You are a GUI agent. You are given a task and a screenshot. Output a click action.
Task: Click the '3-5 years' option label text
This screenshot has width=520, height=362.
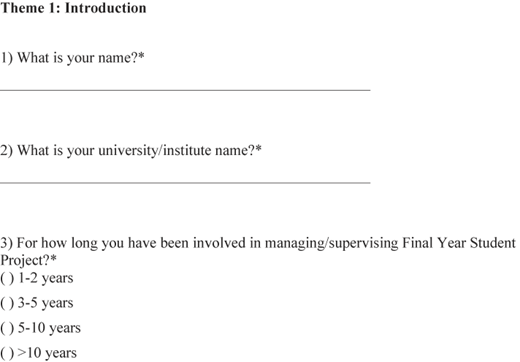tap(45, 303)
